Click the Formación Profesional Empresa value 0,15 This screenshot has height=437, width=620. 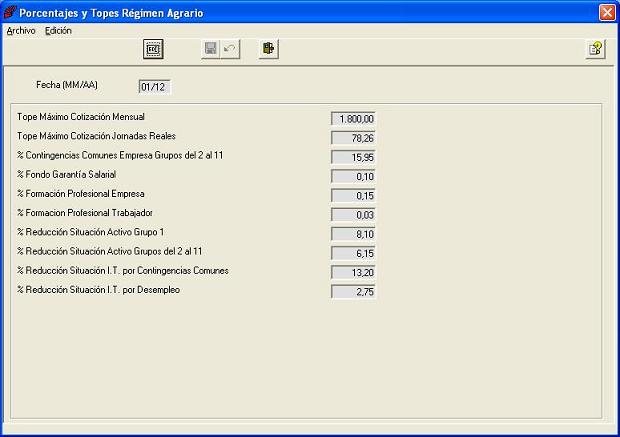pyautogui.click(x=353, y=196)
